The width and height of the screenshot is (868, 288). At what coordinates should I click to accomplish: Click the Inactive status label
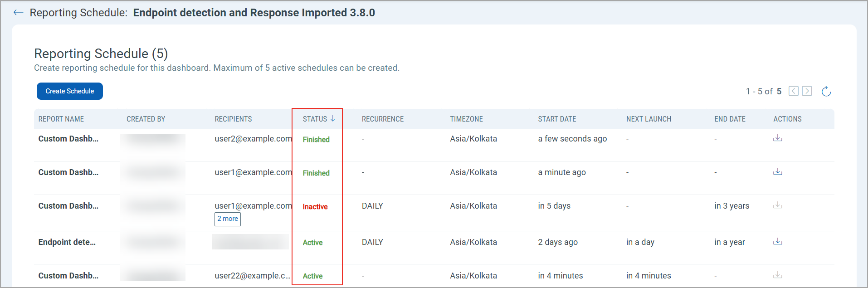pyautogui.click(x=315, y=207)
